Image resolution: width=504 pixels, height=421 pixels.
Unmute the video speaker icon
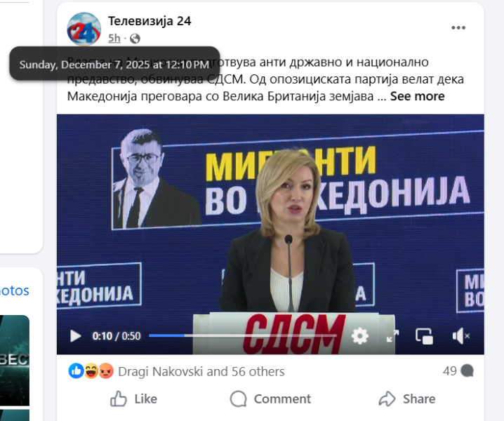pyautogui.click(x=460, y=336)
